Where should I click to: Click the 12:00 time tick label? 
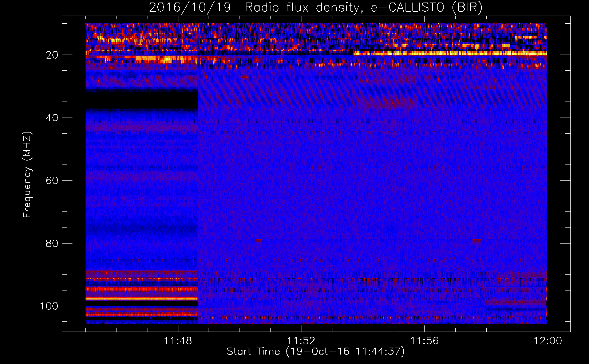548,341
